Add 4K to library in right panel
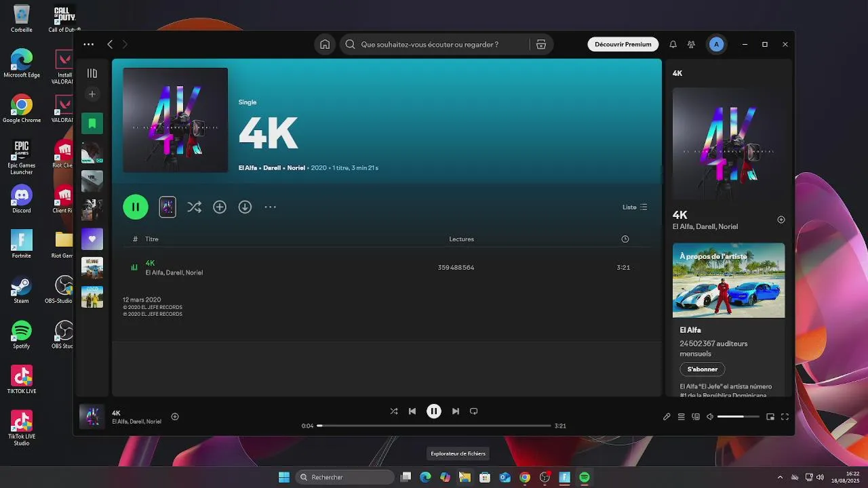This screenshot has height=488, width=868. point(781,220)
